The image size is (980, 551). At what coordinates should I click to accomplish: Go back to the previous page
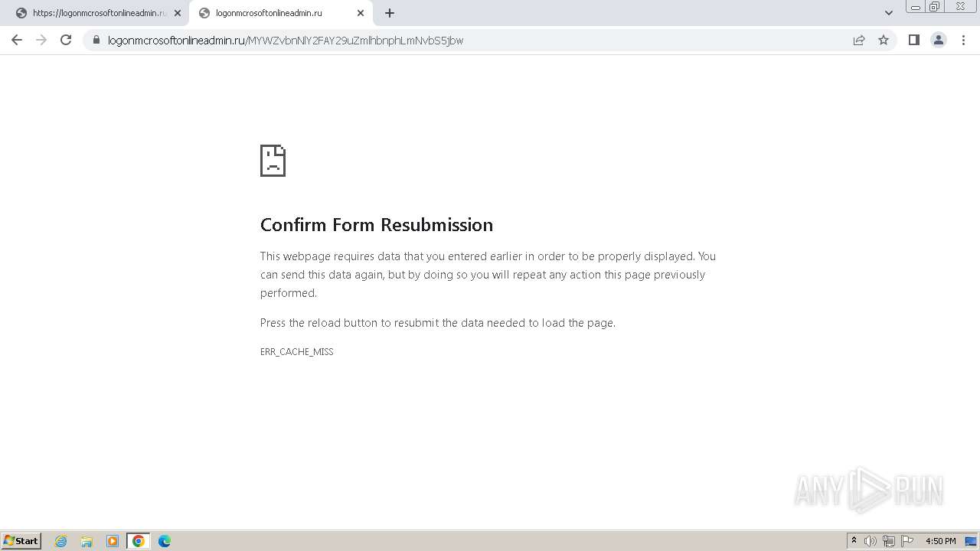[17, 40]
